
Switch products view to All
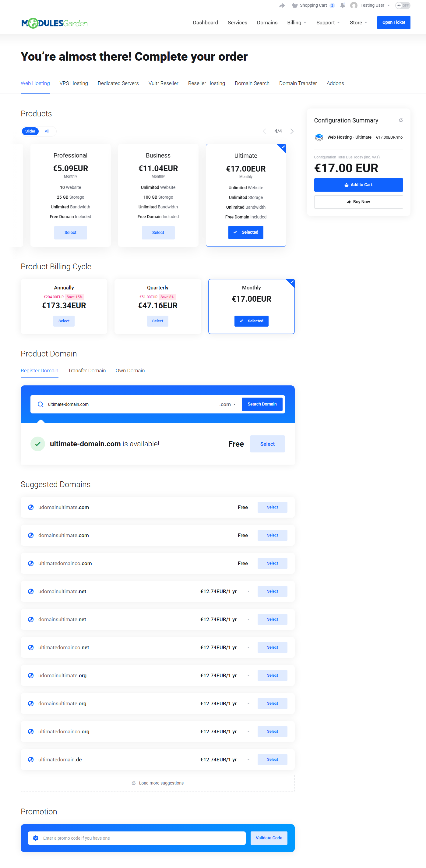(x=47, y=131)
